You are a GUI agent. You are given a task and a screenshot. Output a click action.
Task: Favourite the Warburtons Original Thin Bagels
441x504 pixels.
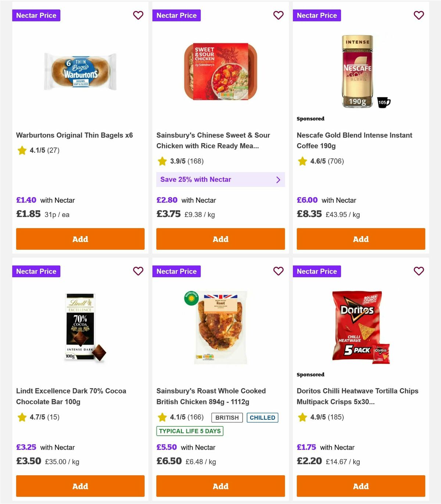tap(138, 15)
